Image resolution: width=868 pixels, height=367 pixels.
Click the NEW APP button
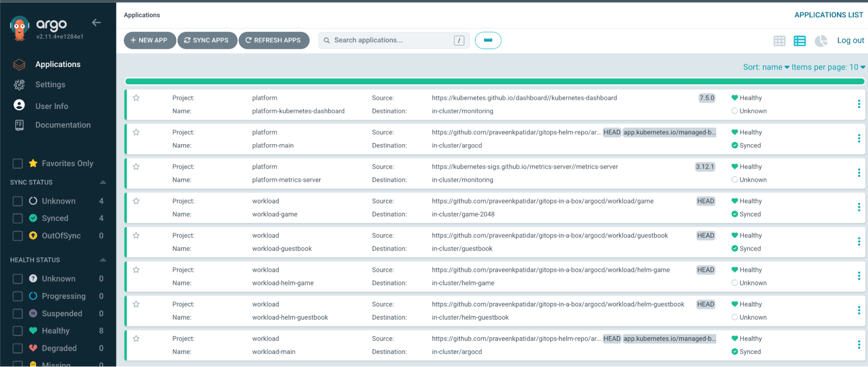click(150, 40)
